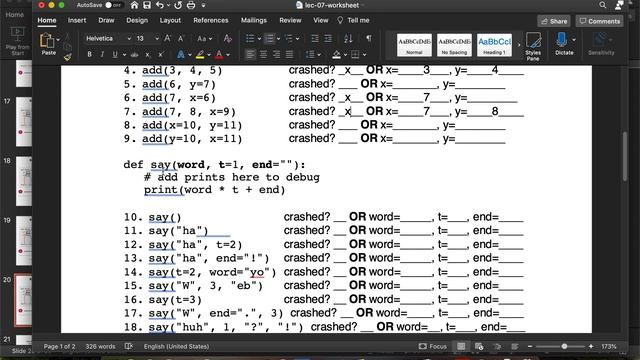
Task: Search the document using the magnifier icon
Action: (x=602, y=5)
